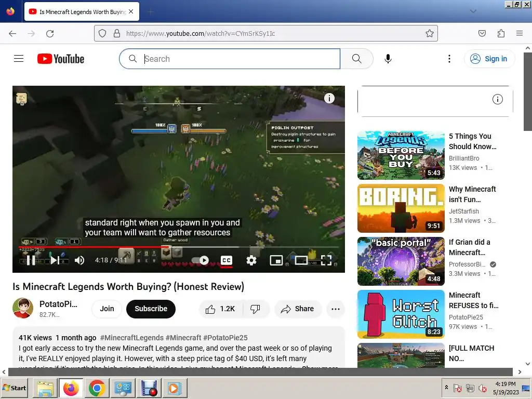Open player settings gear
Viewport: 532px width, 399px height.
251,260
